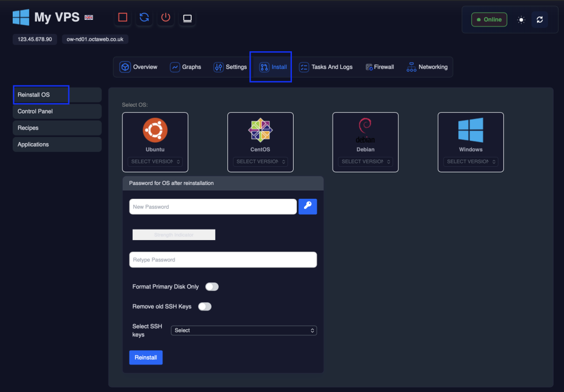This screenshot has height=392, width=564.
Task: Switch to the Firewall tab
Action: tap(379, 67)
